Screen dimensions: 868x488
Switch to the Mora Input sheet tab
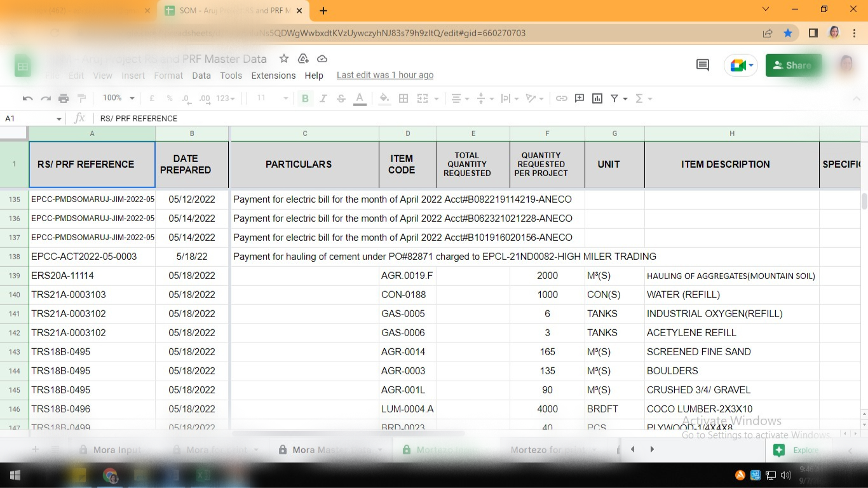pos(116,449)
